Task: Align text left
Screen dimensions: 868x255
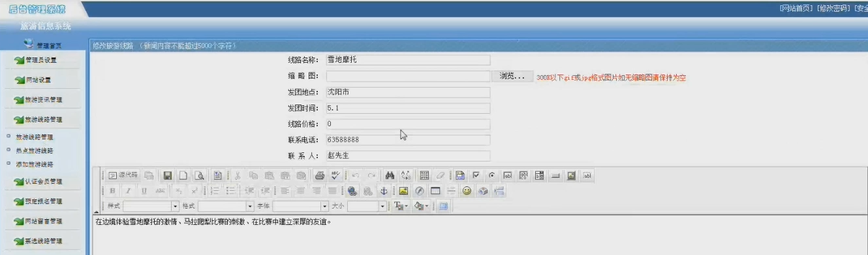Action: pos(285,191)
